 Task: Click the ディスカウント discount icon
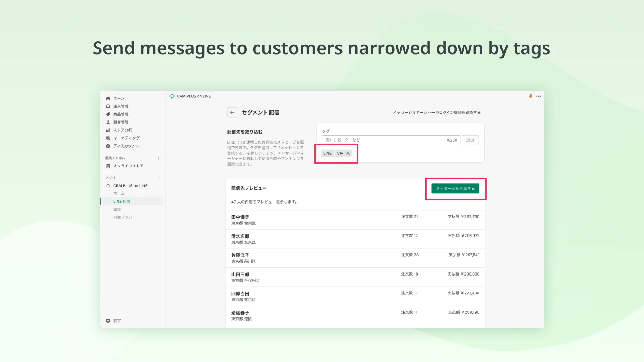[x=108, y=146]
